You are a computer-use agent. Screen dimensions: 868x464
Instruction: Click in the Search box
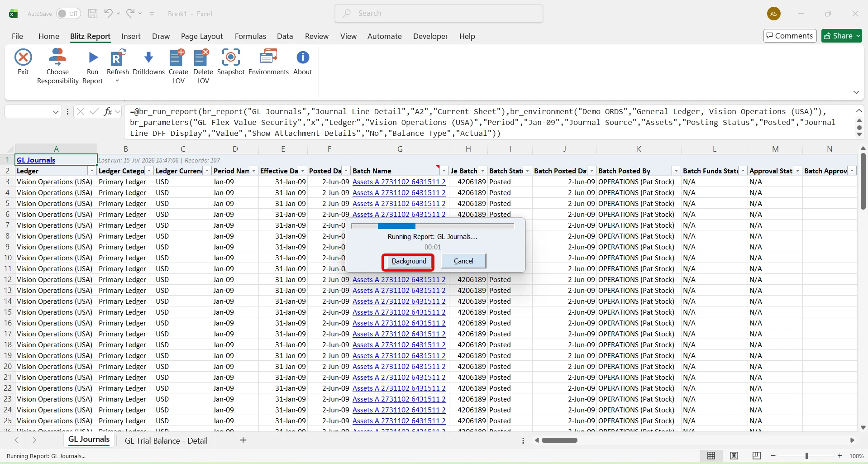click(439, 14)
